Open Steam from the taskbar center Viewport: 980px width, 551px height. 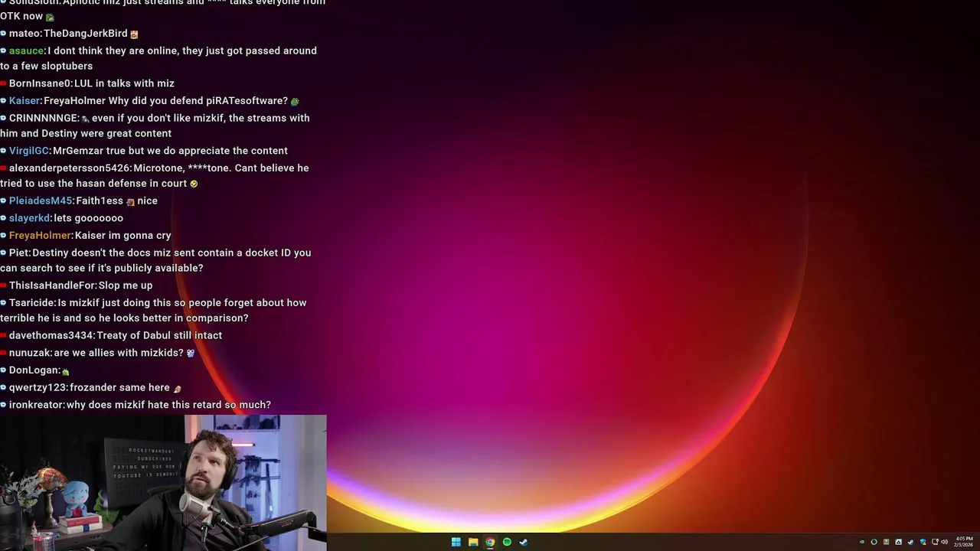pyautogui.click(x=524, y=542)
